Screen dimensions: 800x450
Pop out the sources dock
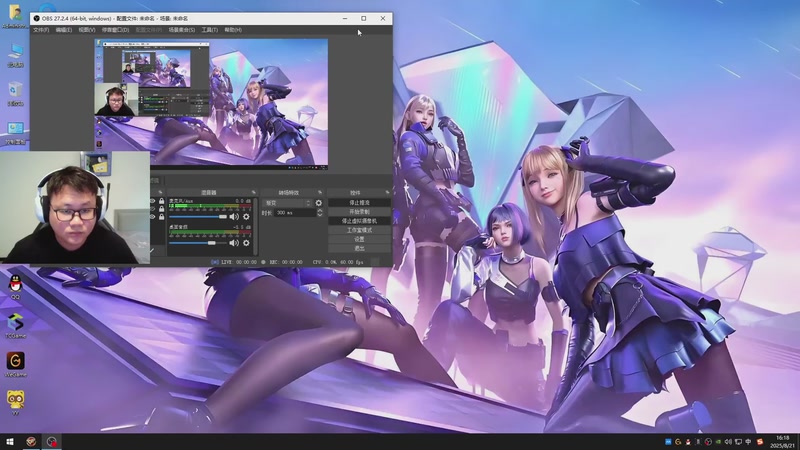tap(160, 192)
